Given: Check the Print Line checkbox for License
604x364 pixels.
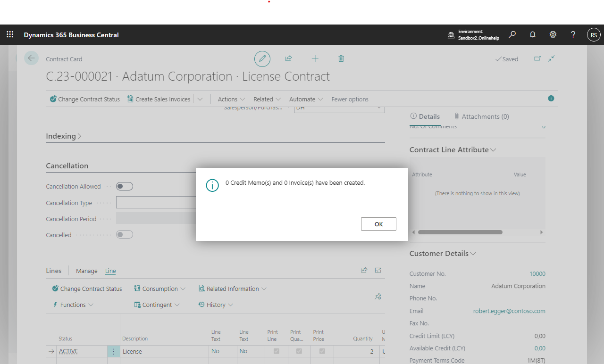Looking at the screenshot, I should (277, 351).
